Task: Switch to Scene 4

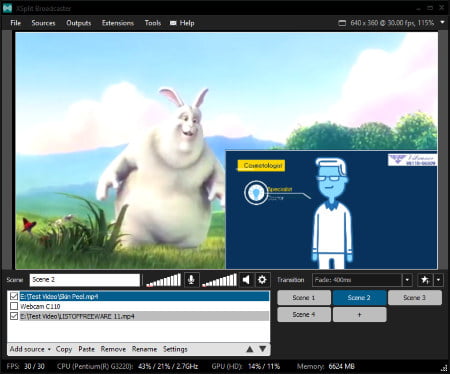Action: pos(304,314)
